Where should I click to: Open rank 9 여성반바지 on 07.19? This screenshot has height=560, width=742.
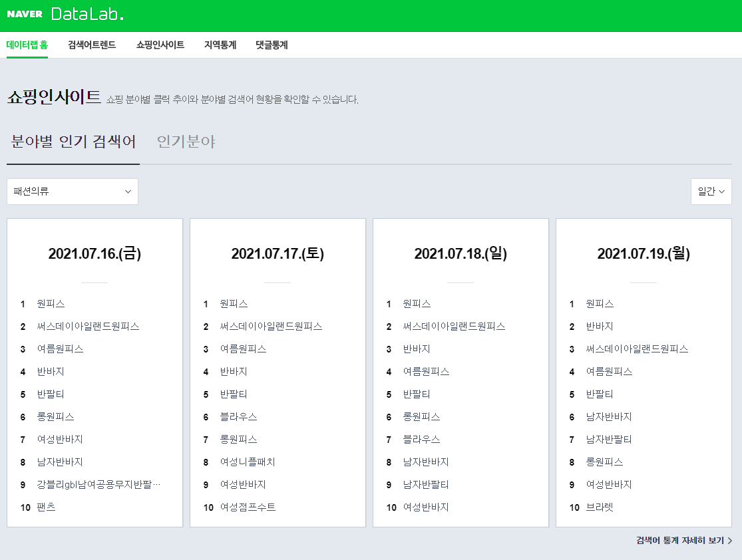pyautogui.click(x=610, y=485)
